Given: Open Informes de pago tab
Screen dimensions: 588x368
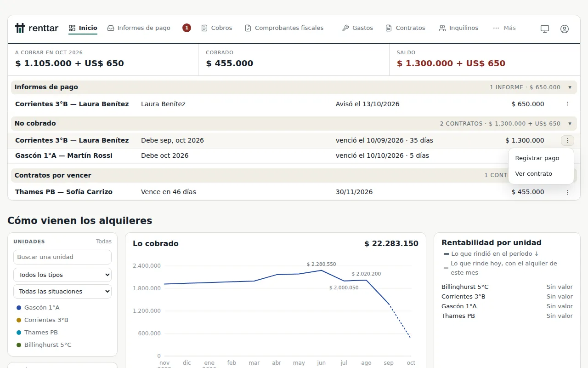Looking at the screenshot, I should coord(139,28).
